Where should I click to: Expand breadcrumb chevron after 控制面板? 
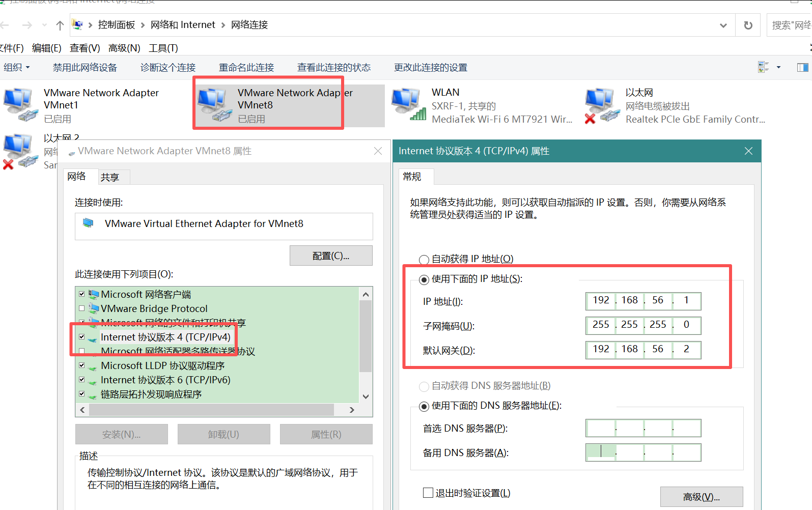(x=143, y=25)
